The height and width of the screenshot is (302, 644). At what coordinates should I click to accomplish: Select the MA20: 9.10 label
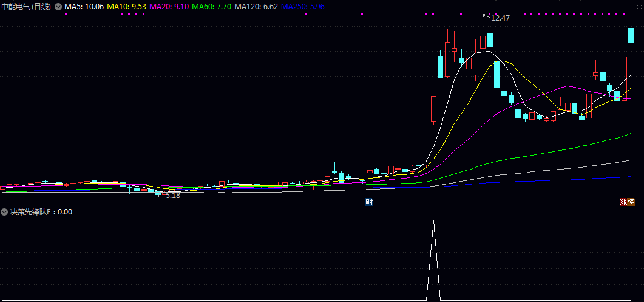169,7
